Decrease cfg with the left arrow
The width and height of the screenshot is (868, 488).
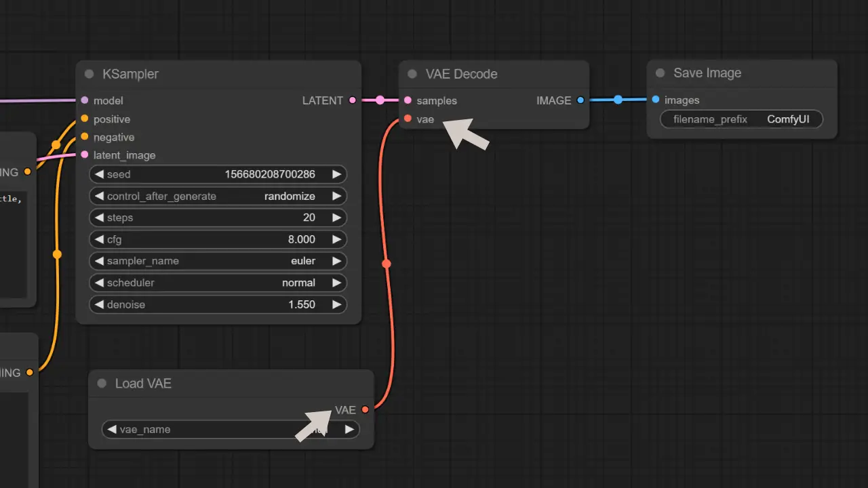coord(99,239)
